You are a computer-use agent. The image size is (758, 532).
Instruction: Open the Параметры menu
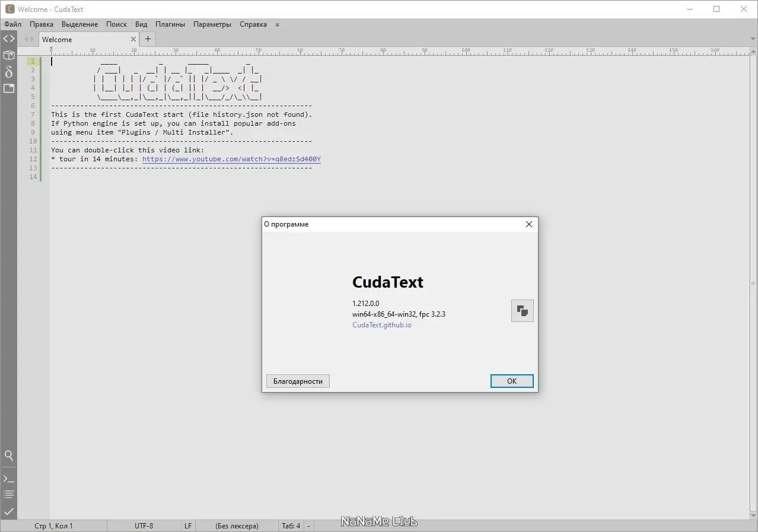coord(212,24)
